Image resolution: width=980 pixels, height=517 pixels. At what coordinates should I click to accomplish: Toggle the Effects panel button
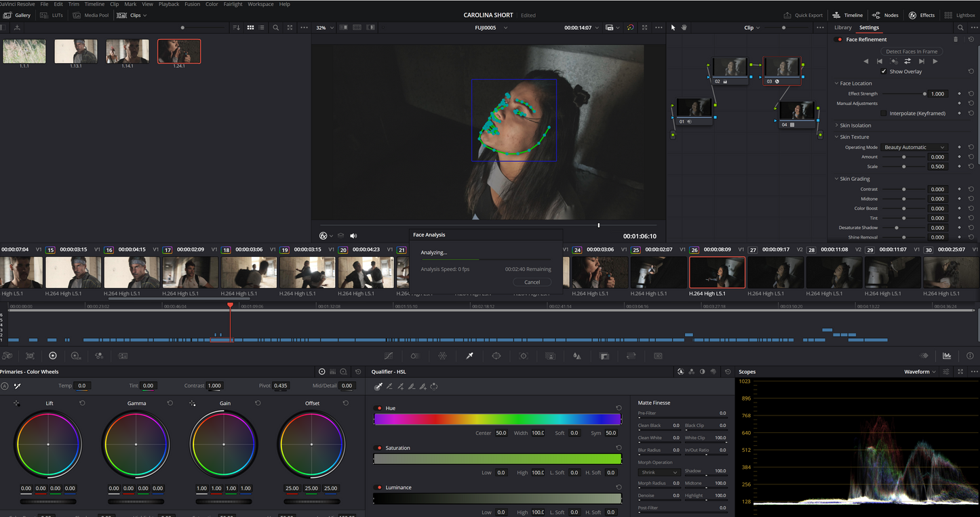point(922,15)
